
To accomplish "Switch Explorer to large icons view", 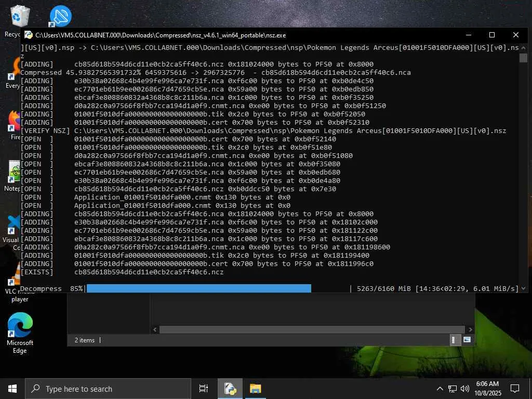I will click(467, 340).
